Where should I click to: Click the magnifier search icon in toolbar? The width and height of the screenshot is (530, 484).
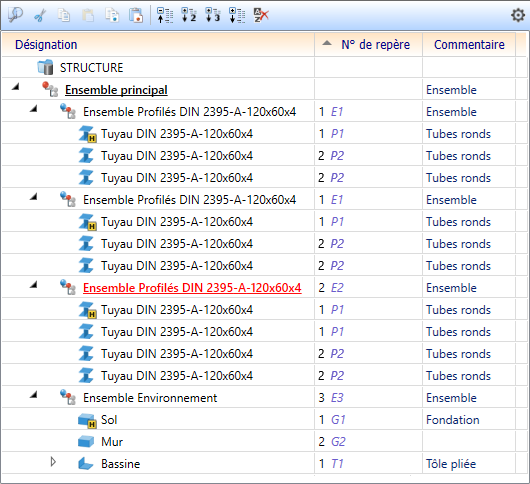15,15
